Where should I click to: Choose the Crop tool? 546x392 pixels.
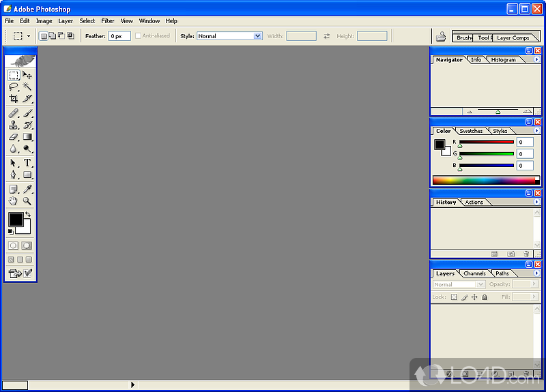pyautogui.click(x=13, y=98)
